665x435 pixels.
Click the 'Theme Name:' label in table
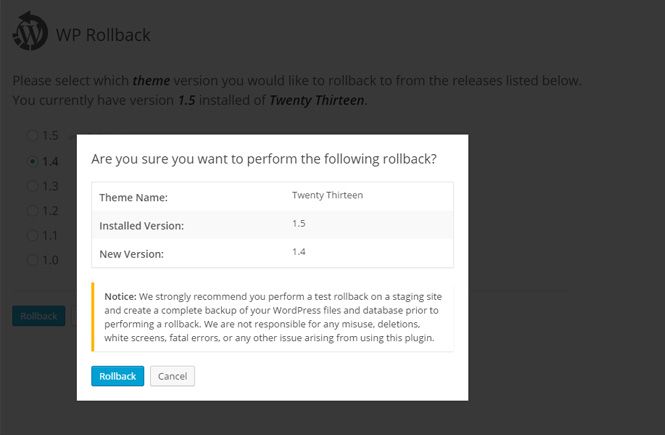click(134, 198)
